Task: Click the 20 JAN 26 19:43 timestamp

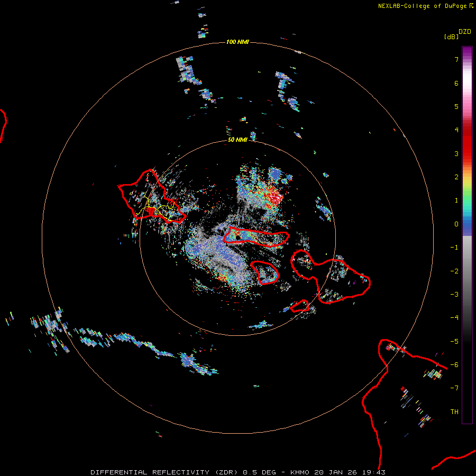Action: tap(350, 472)
